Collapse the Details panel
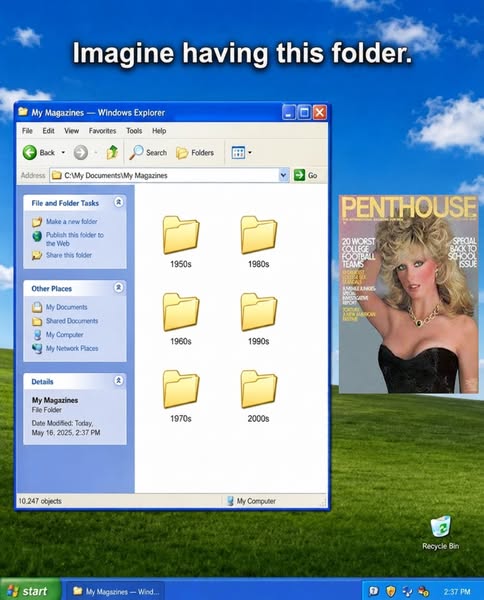Image resolution: width=484 pixels, height=600 pixels. (119, 380)
